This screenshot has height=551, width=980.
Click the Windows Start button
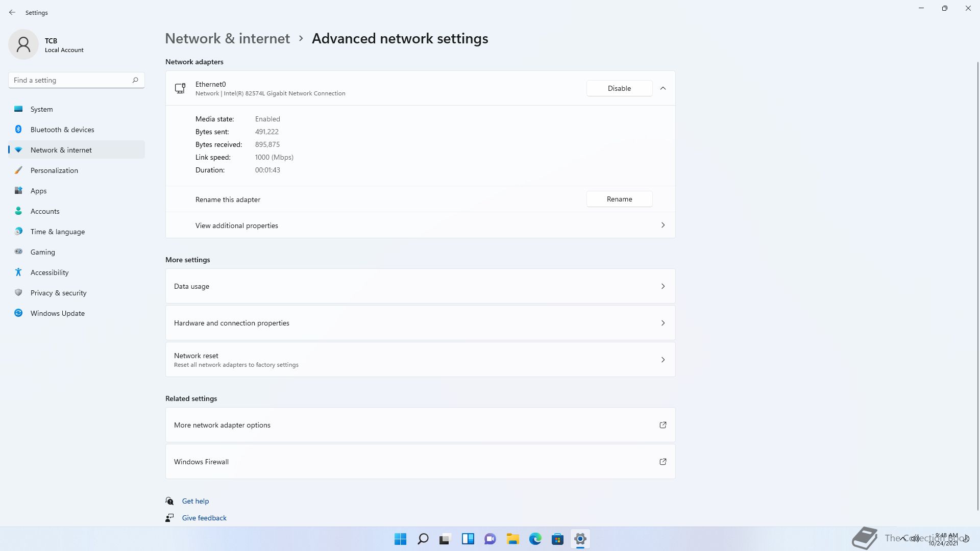pyautogui.click(x=400, y=539)
